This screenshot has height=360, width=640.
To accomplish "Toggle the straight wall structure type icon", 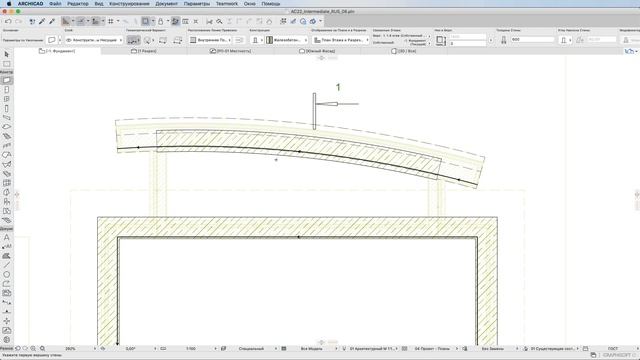I will point(255,40).
